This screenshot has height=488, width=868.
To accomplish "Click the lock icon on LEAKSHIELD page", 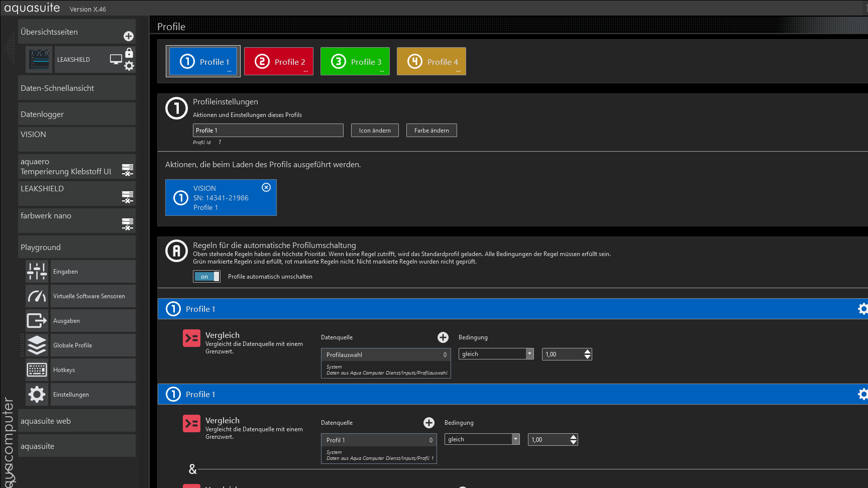I will (x=129, y=53).
